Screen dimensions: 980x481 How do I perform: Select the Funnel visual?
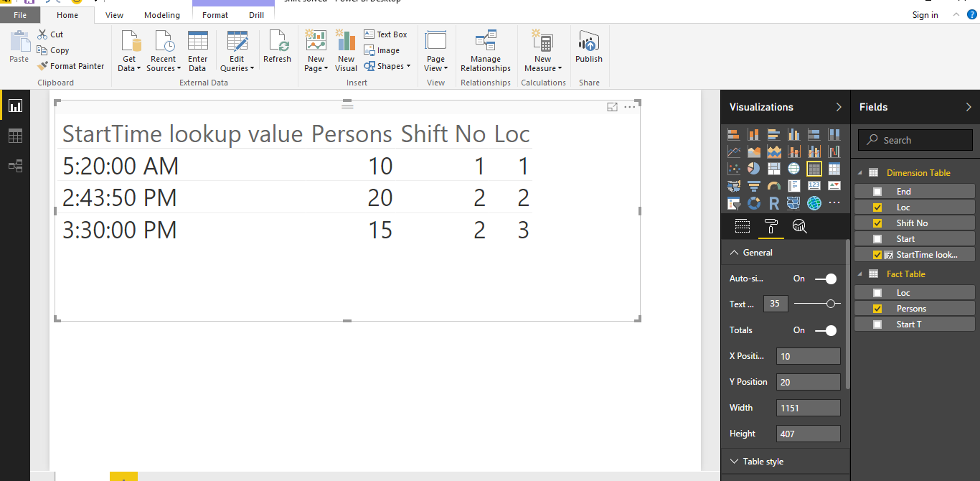click(753, 186)
